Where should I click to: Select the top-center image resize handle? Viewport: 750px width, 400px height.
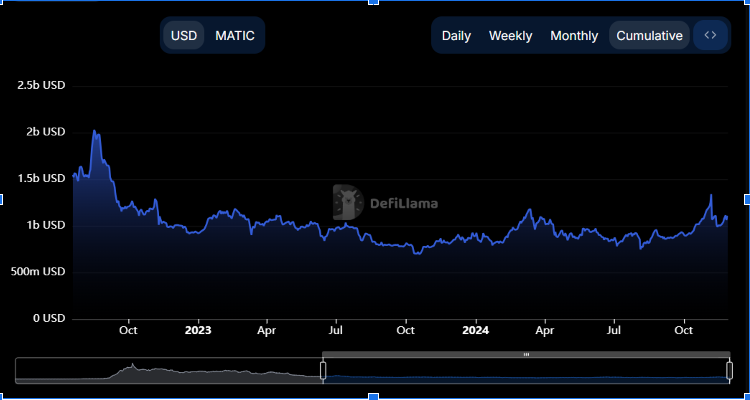click(373, 2)
